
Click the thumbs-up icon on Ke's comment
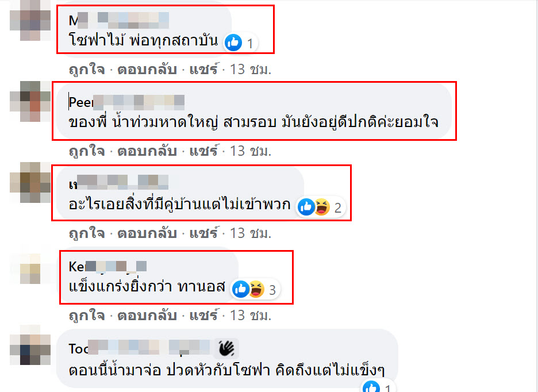click(x=240, y=289)
